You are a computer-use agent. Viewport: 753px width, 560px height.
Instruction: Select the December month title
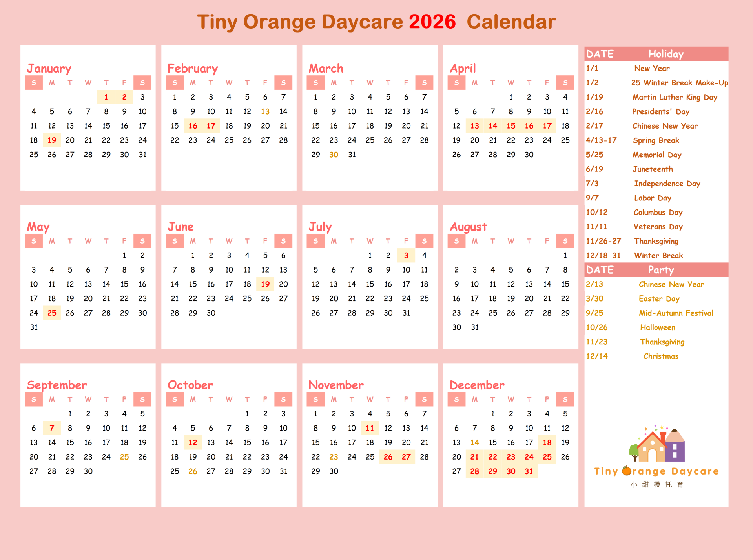(477, 385)
